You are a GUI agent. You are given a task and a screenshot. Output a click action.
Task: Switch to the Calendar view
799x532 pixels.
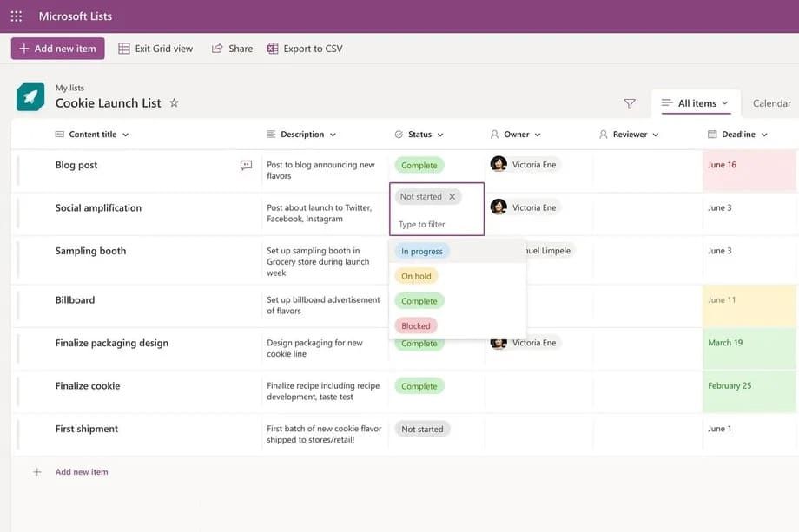[x=771, y=102]
